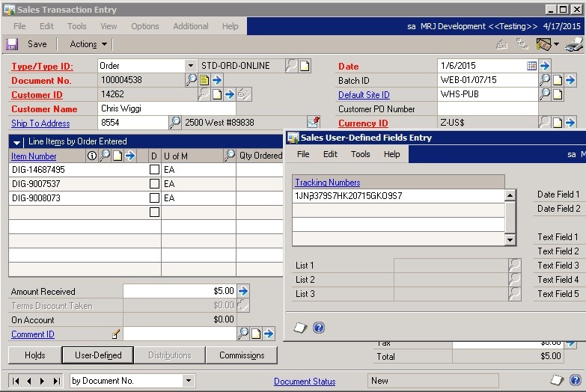Open the Item Number lookup magnifier

point(105,156)
